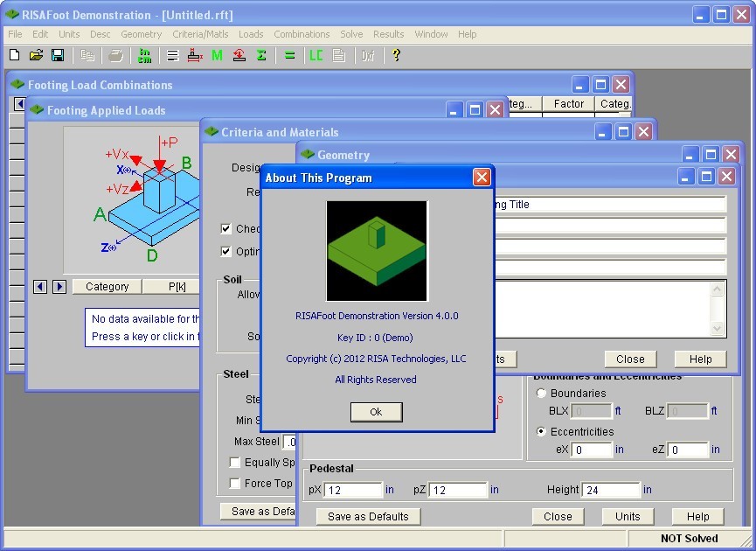The image size is (756, 551).
Task: Click the down arrow of the description scrollbar
Action: pos(718,329)
